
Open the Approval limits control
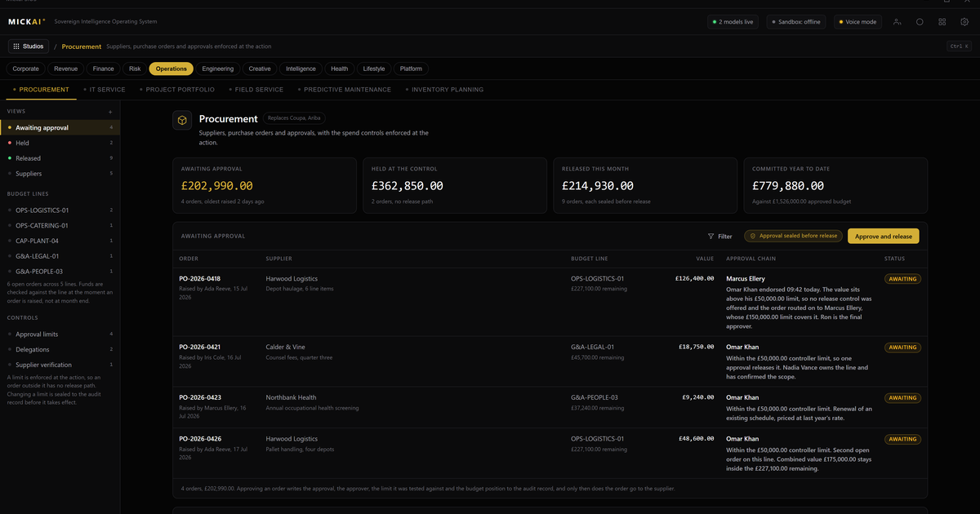60,334
